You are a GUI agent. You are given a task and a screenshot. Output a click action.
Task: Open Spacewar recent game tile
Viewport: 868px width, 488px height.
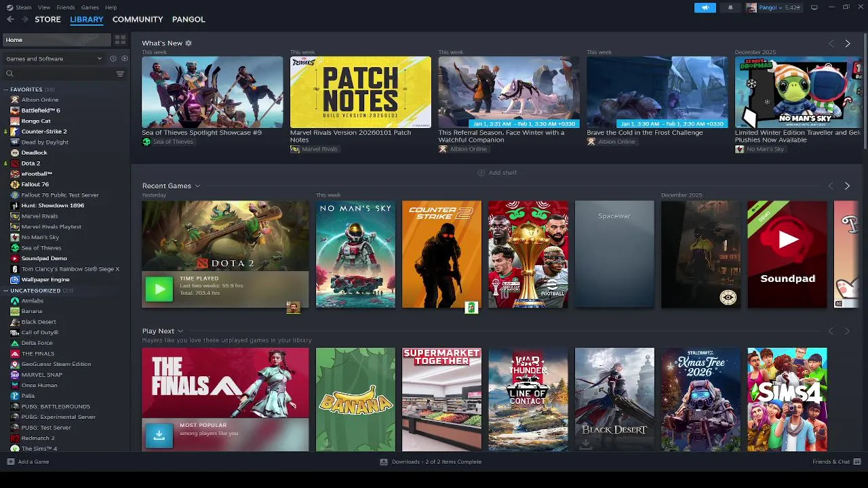614,254
